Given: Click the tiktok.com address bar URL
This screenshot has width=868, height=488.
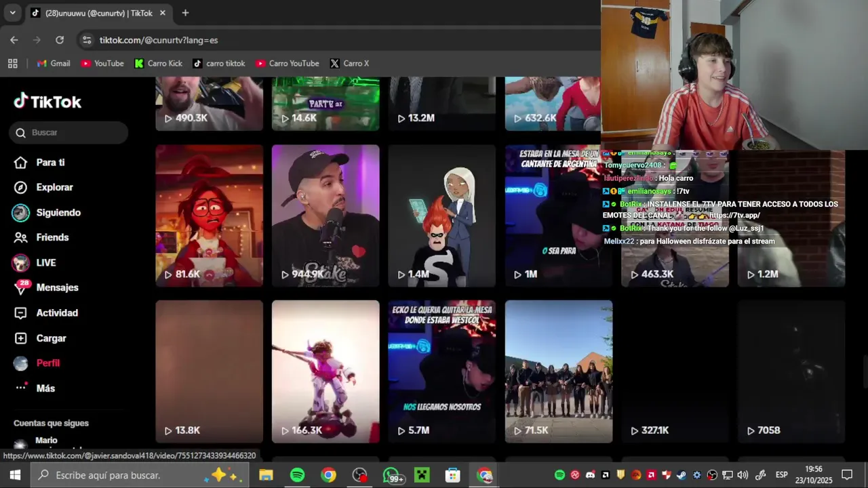Looking at the screenshot, I should [x=159, y=40].
